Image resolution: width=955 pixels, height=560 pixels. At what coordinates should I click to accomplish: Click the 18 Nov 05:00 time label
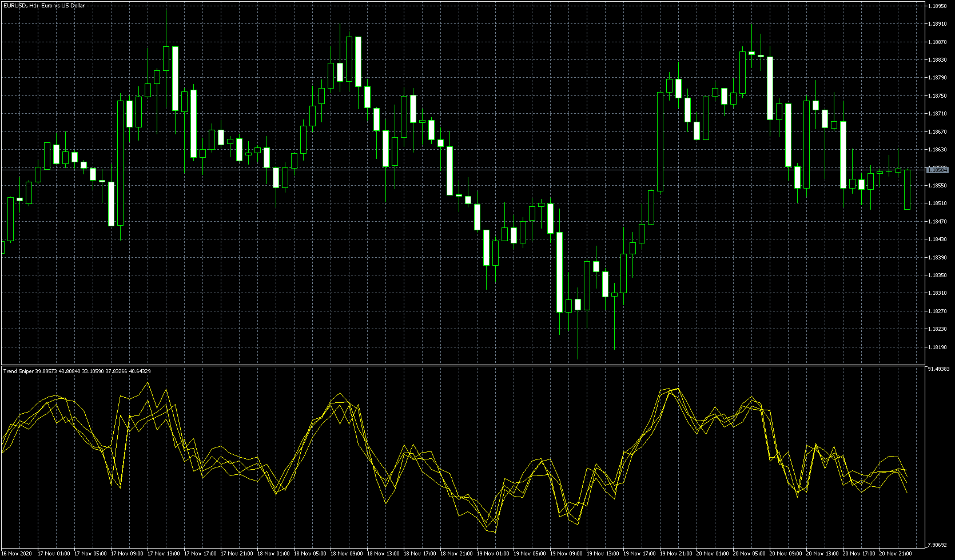pos(310,554)
